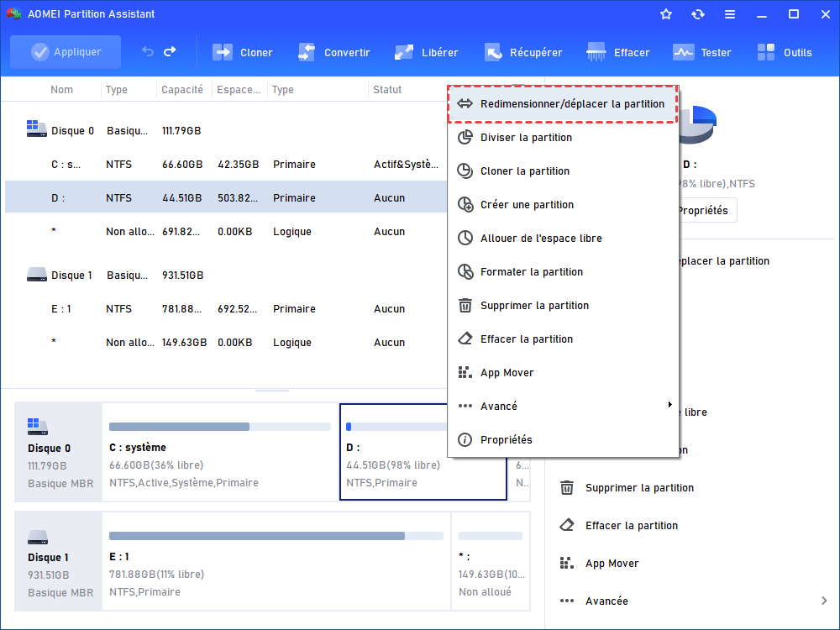Undo the last pending operation
Viewport: 840px width, 630px height.
pos(147,52)
